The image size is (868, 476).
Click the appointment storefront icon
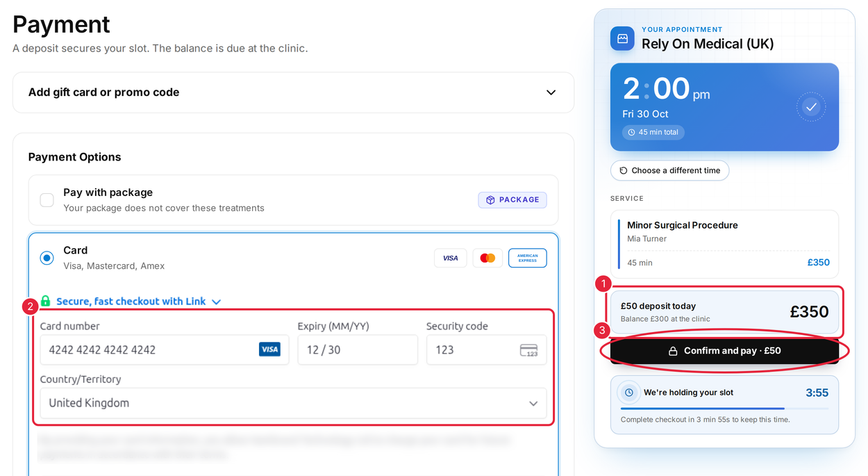tap(622, 38)
